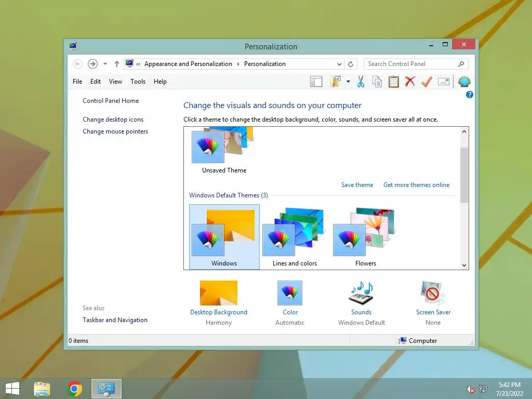Viewport: 532px width, 399px height.
Task: Click the Windows Default Themes (3) header
Action: pos(229,195)
